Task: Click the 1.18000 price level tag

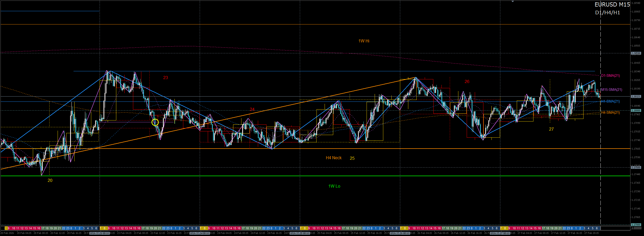Action: [x=636, y=111]
